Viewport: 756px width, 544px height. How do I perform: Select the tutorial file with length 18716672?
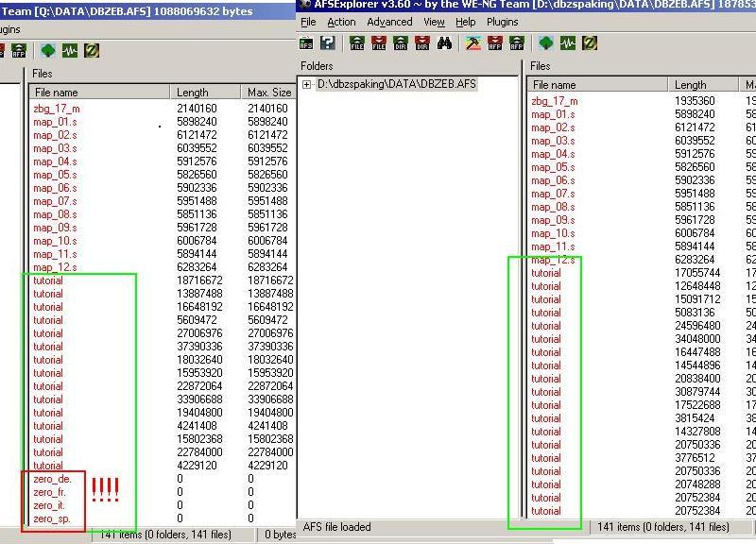tap(48, 280)
